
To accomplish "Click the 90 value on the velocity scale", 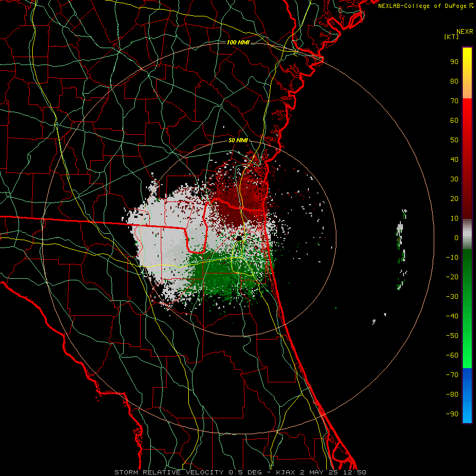I will pos(454,62).
